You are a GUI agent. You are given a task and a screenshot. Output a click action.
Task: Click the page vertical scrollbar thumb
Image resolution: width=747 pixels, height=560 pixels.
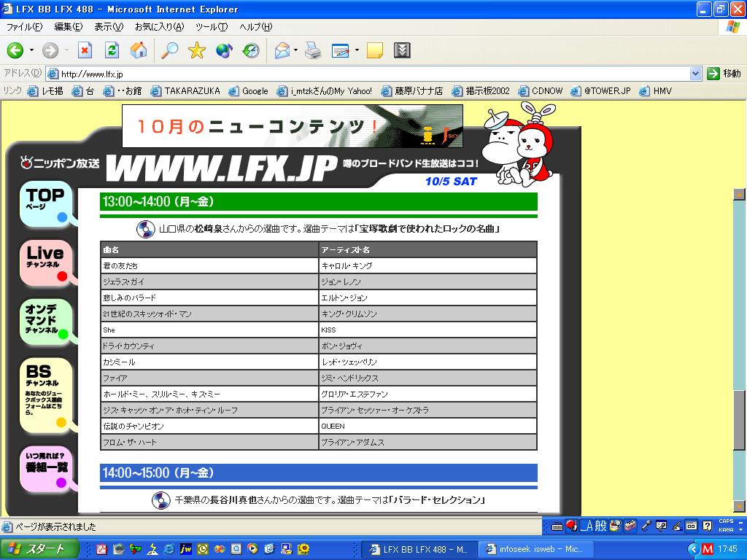(739, 419)
